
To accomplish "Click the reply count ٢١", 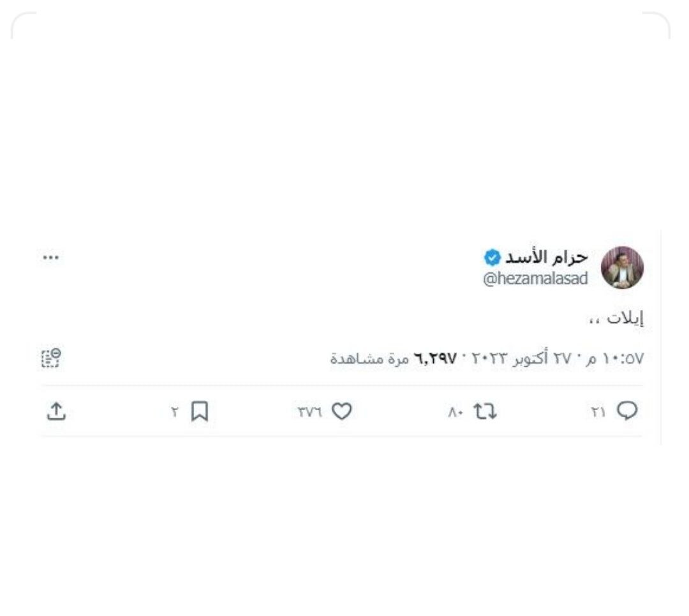I will click(598, 412).
